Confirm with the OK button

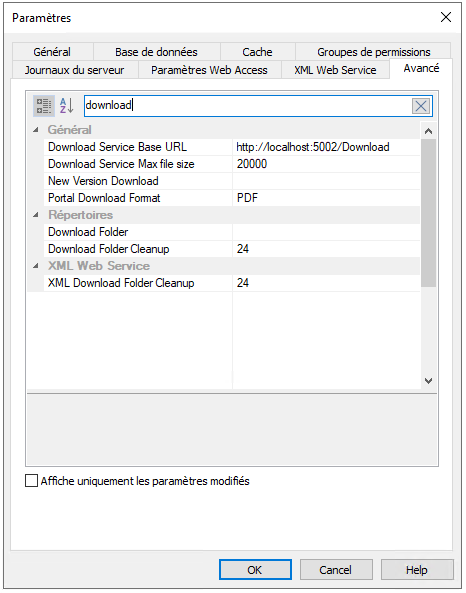coord(255,570)
